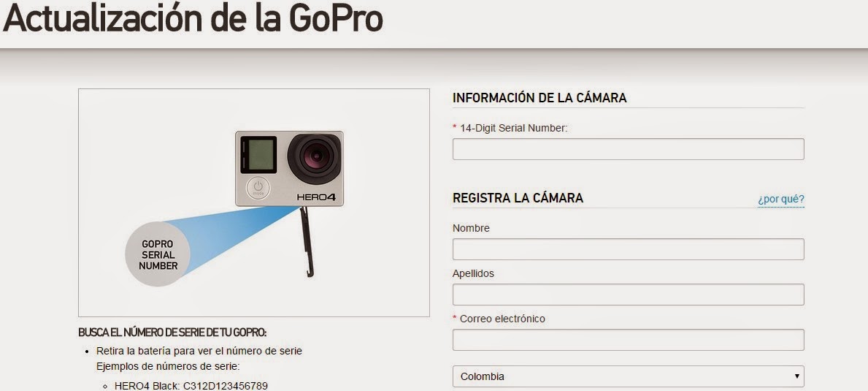Focus the Nombre text field

[x=628, y=249]
